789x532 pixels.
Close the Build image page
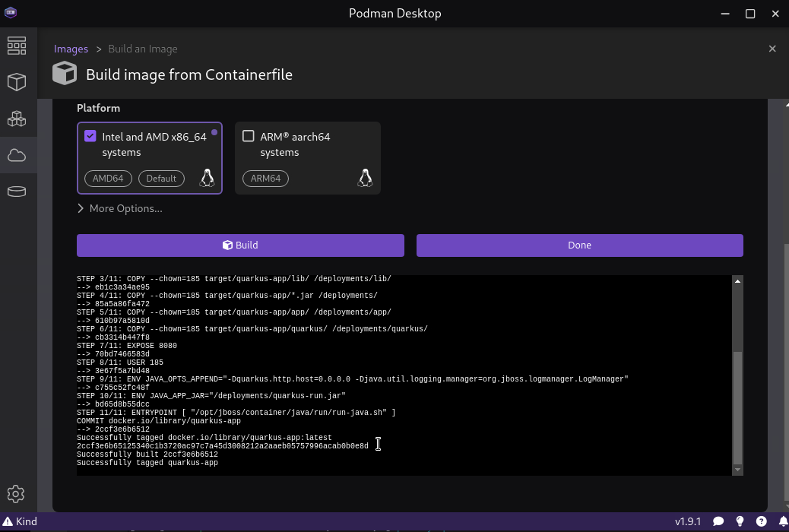coord(772,49)
